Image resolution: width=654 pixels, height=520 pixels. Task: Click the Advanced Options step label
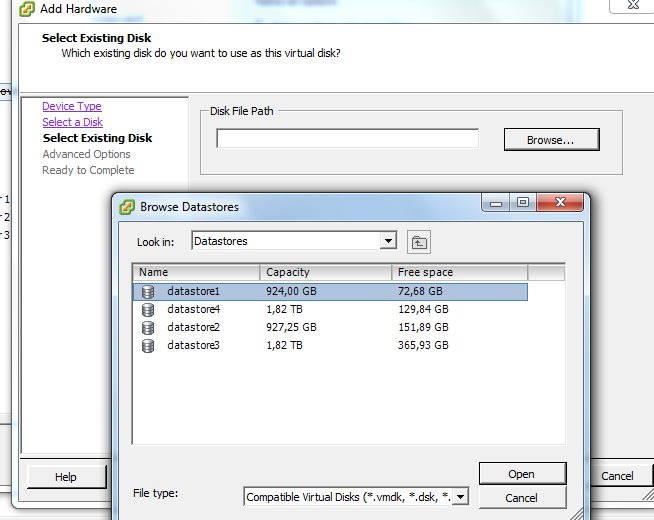[86, 154]
